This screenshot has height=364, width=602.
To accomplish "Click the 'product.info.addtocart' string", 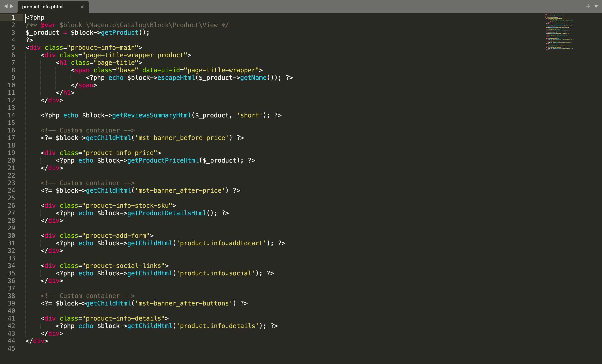I will point(221,243).
